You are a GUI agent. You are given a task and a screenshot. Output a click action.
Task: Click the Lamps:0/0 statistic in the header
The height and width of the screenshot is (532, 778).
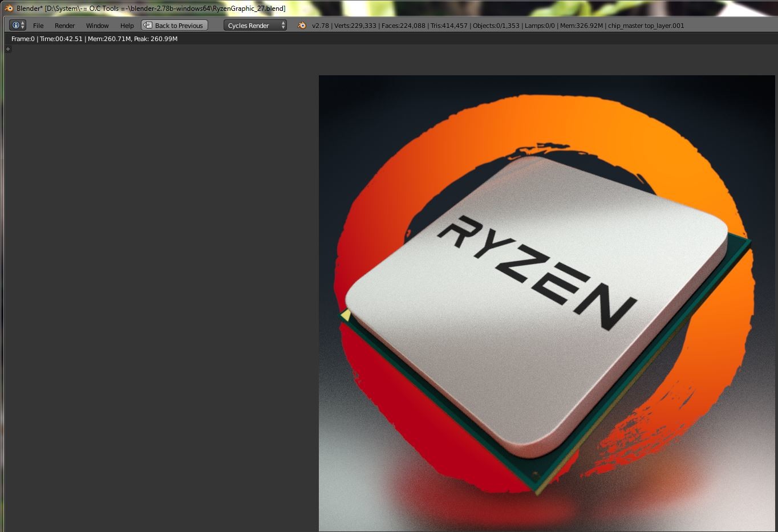[x=540, y=26]
